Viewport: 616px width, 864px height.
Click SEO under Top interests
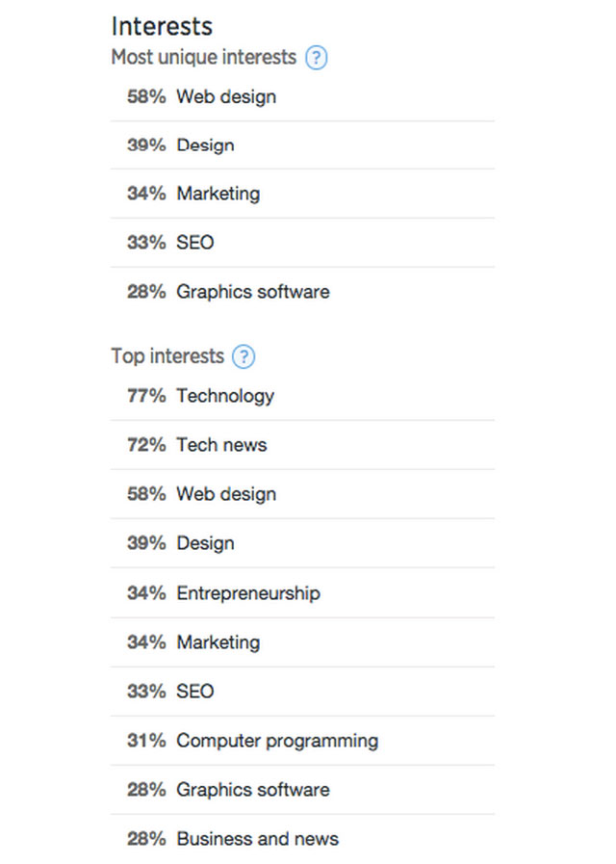click(x=194, y=692)
